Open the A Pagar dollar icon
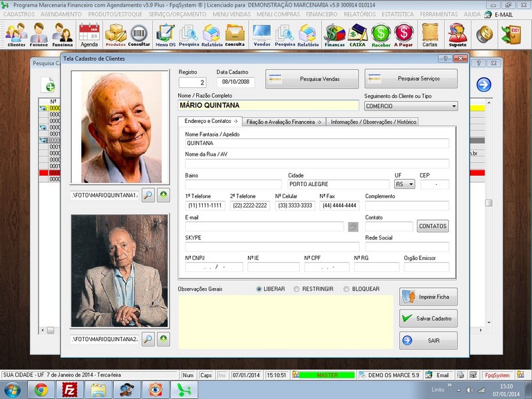This screenshot has width=532, height=399. 403,33
